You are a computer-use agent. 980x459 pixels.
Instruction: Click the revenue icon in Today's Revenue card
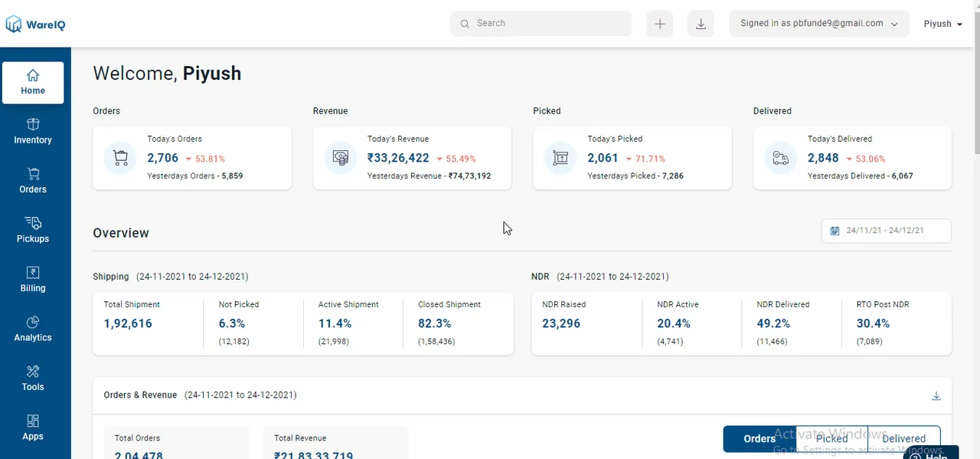click(x=341, y=158)
